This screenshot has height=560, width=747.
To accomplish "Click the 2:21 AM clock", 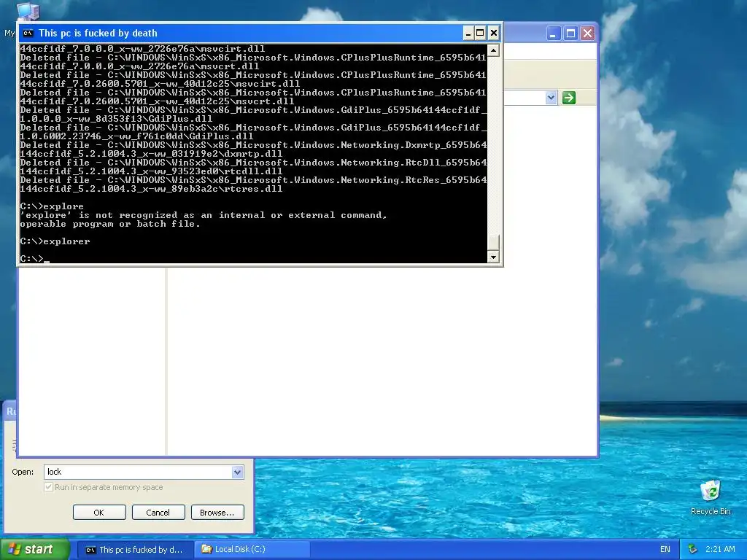I will 720,550.
